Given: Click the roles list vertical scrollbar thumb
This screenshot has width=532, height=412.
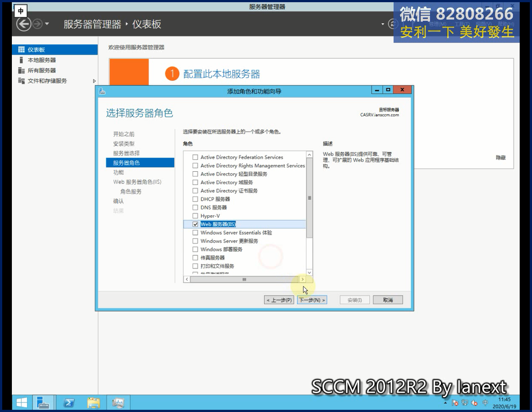Looking at the screenshot, I should 310,198.
